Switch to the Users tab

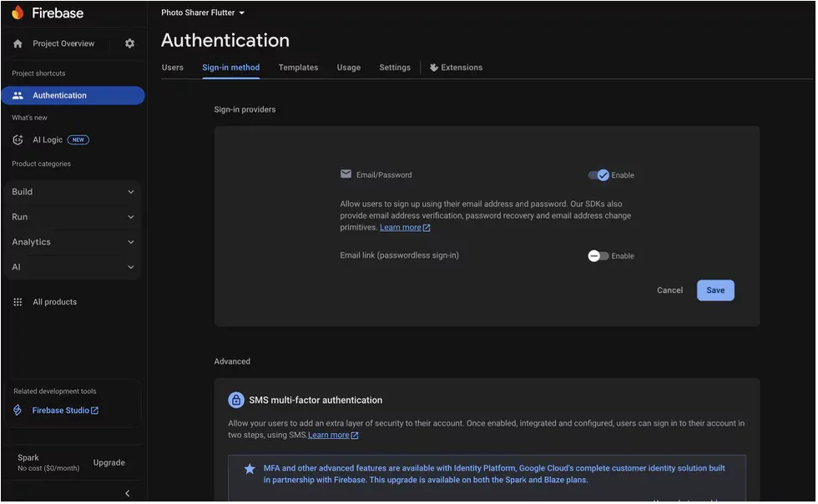[x=173, y=68]
